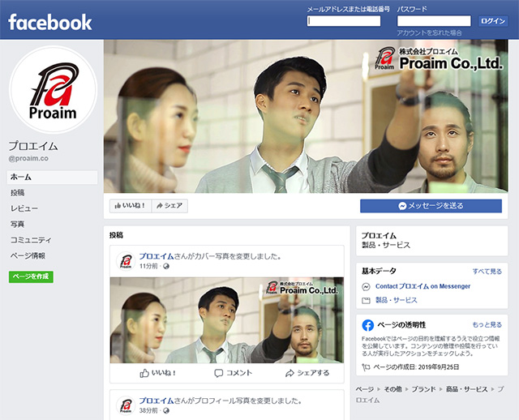Click ページ in the breadcrumb
The image size is (519, 420).
[365, 389]
